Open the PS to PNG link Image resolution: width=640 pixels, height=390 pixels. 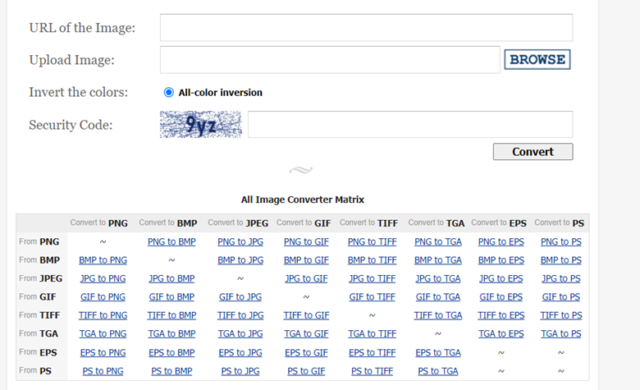[x=103, y=371]
